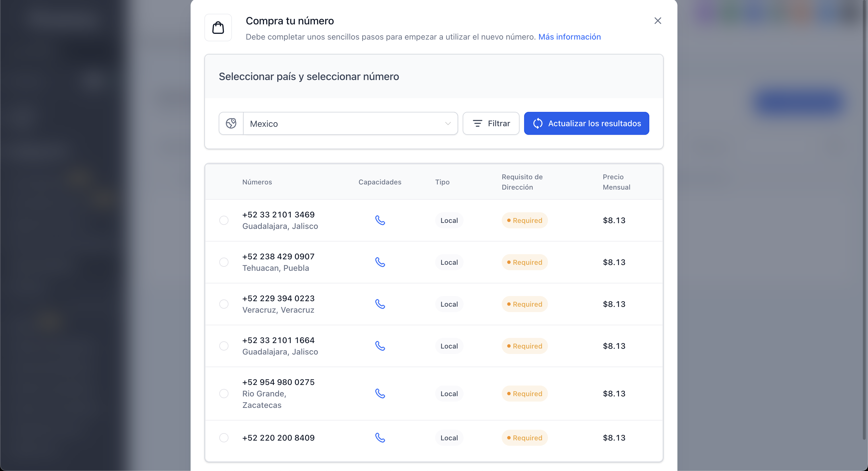Click phone capability icon for Tehuacan, Puebla number
The height and width of the screenshot is (471, 868).
(x=380, y=262)
